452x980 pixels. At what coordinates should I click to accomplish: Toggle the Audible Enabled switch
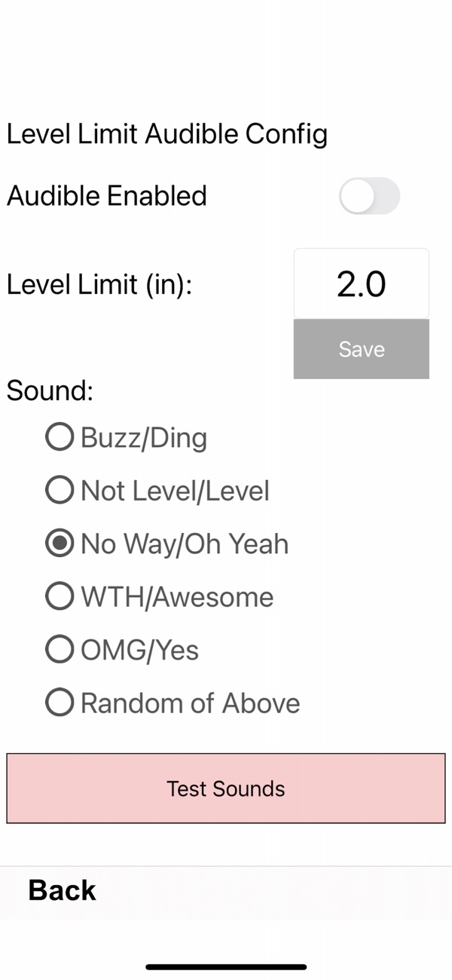pos(369,196)
